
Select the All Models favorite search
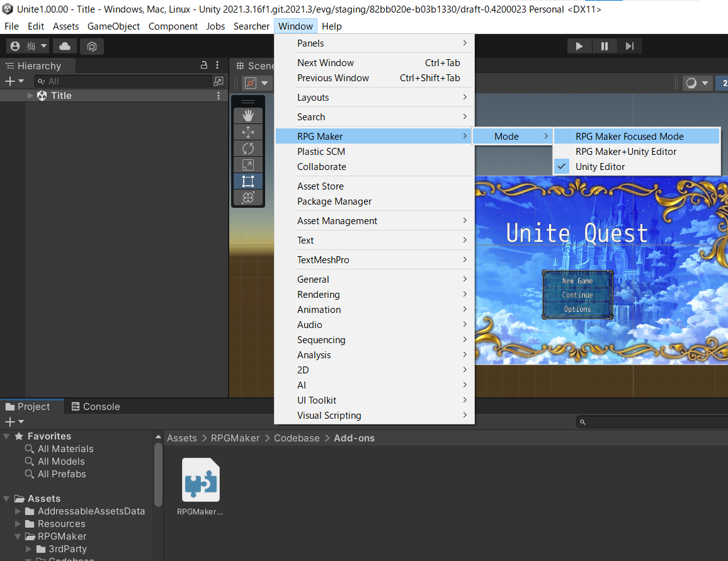[x=61, y=462]
